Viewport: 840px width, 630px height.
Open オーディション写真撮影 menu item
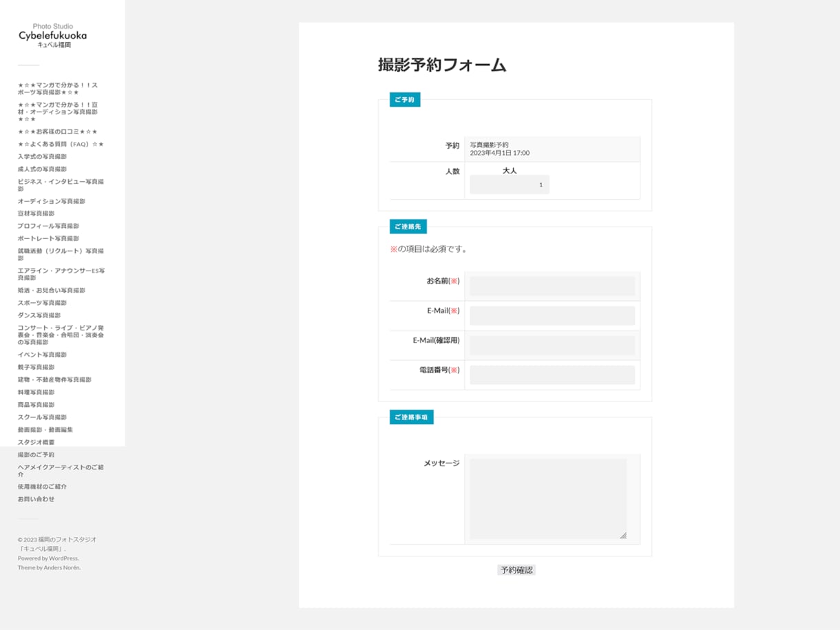[52, 201]
